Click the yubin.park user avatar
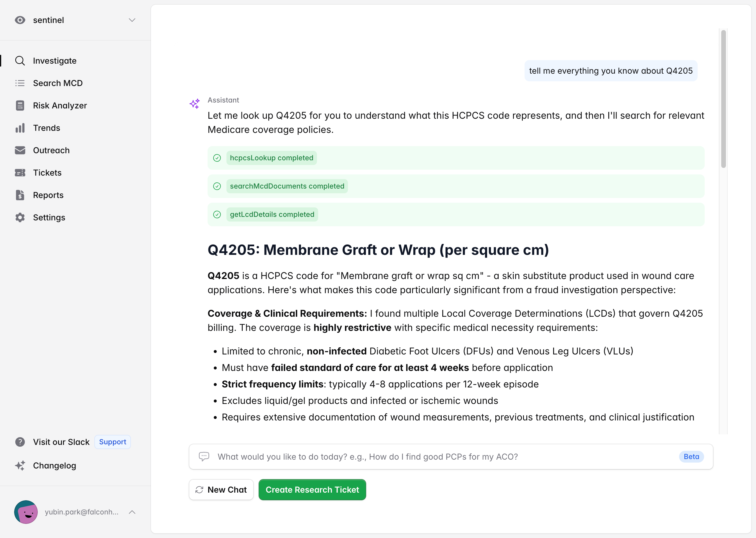 tap(26, 512)
